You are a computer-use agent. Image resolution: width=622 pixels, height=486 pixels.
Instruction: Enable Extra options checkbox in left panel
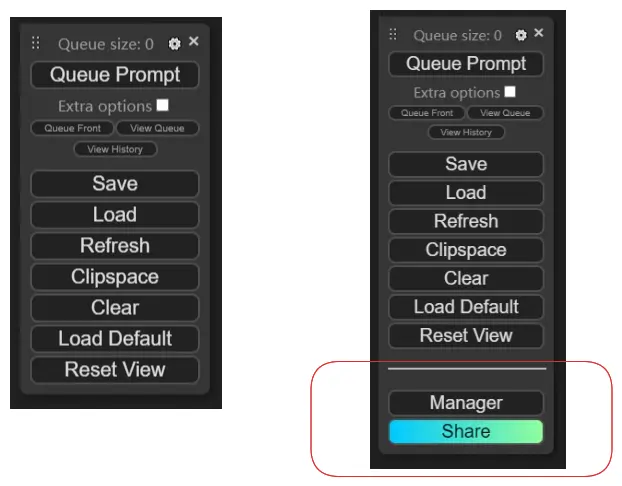(x=163, y=105)
